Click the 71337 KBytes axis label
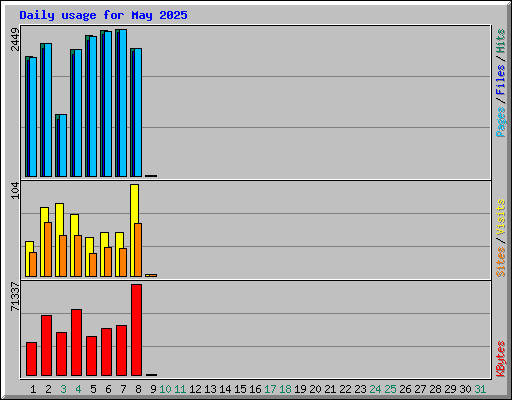Viewport: 512px width, 400px height. coord(15,297)
